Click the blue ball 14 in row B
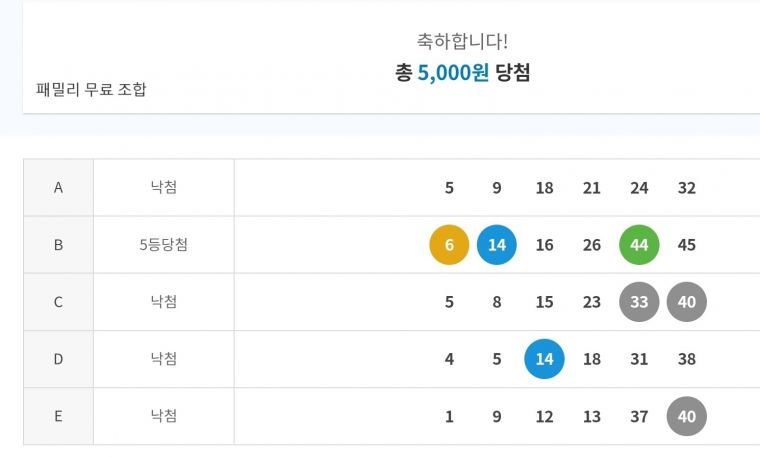This screenshot has width=760, height=457. point(497,245)
